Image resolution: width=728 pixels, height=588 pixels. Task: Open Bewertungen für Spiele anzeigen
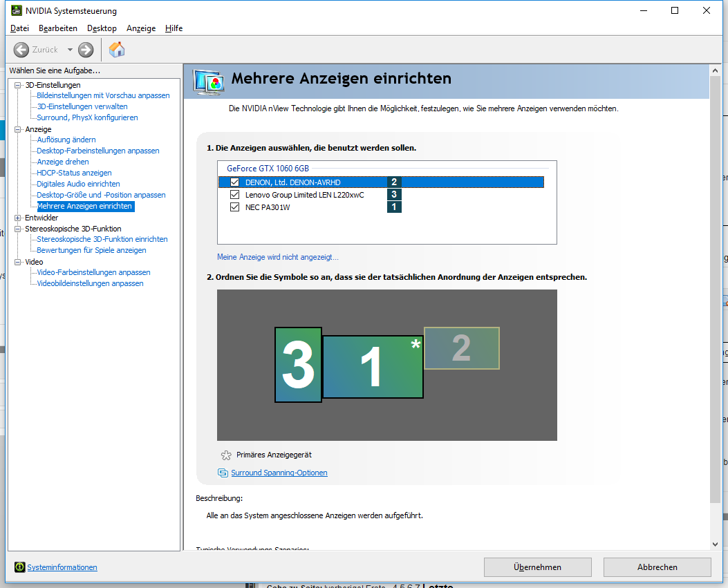pyautogui.click(x=91, y=250)
